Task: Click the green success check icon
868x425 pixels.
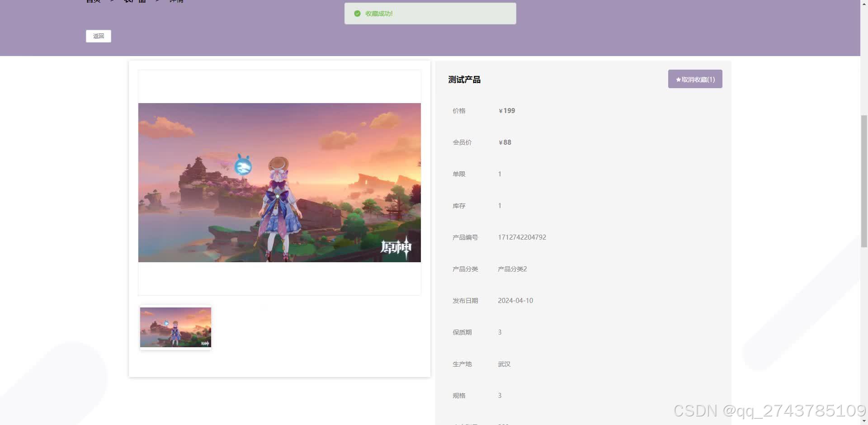Action: [x=357, y=14]
